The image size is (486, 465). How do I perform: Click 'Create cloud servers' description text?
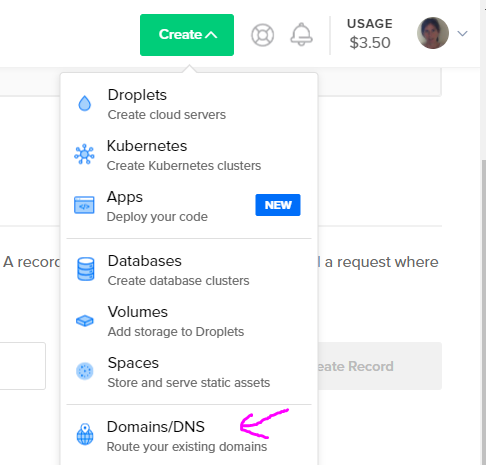167,115
